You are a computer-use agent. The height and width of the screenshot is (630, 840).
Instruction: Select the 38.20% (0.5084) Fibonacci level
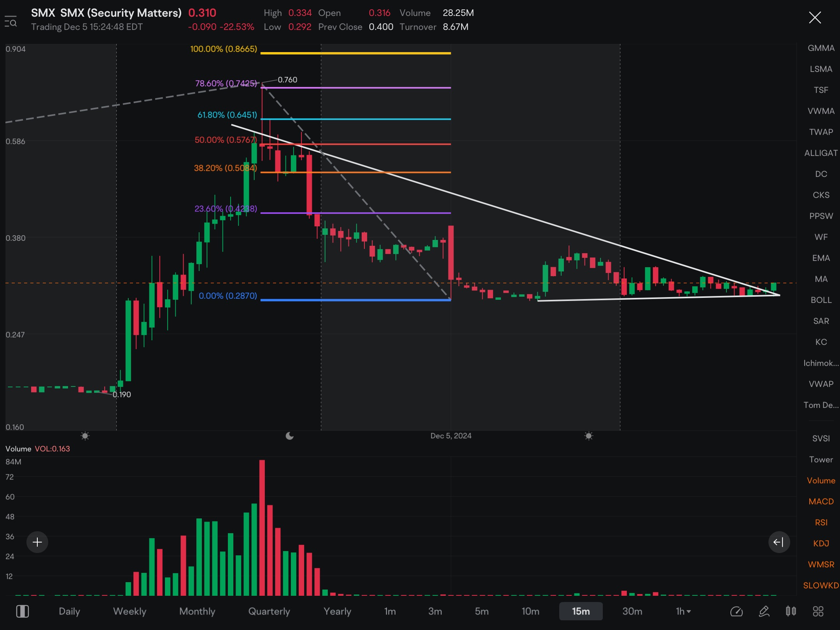pyautogui.click(x=226, y=168)
